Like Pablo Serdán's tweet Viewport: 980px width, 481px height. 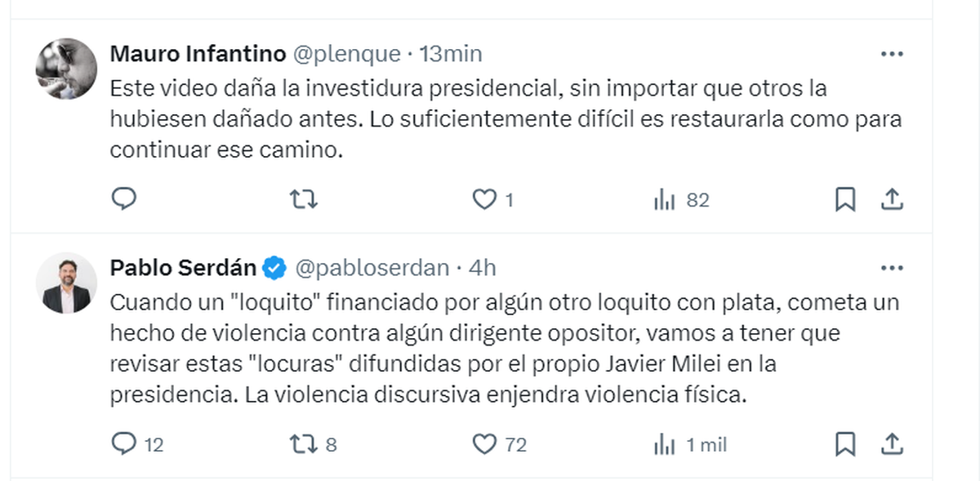coord(485,444)
